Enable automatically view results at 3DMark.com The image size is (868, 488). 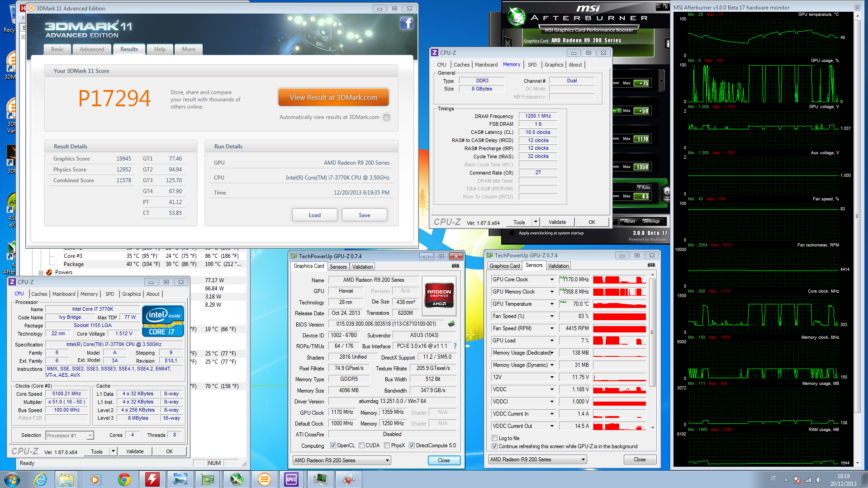[386, 117]
